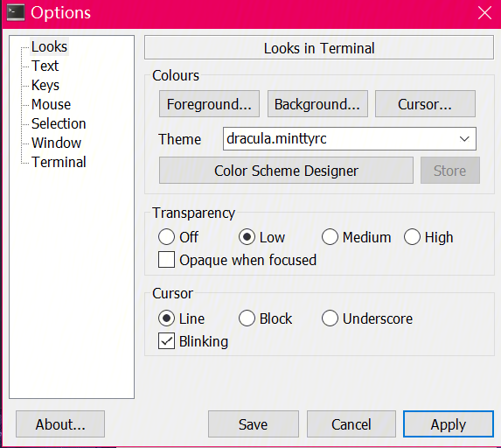This screenshot has width=501, height=448.
Task: Click the terminal icon in title bar
Action: [x=16, y=13]
